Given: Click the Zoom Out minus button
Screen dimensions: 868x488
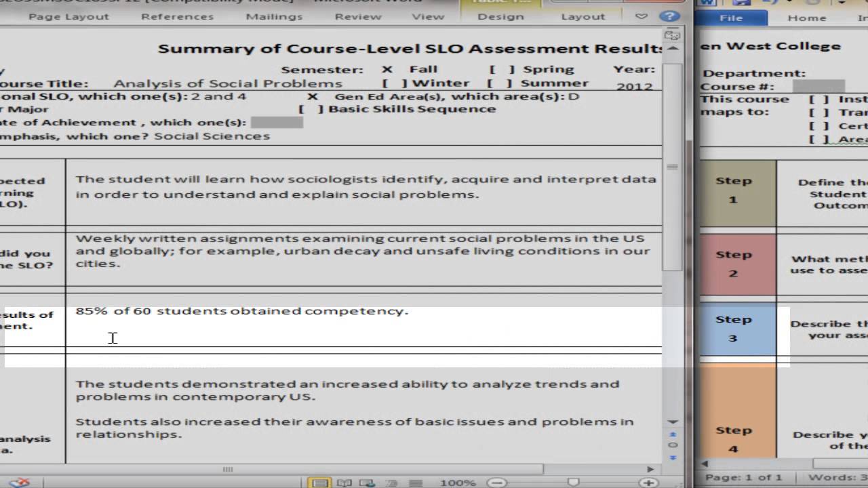Looking at the screenshot, I should pyautogui.click(x=497, y=483).
